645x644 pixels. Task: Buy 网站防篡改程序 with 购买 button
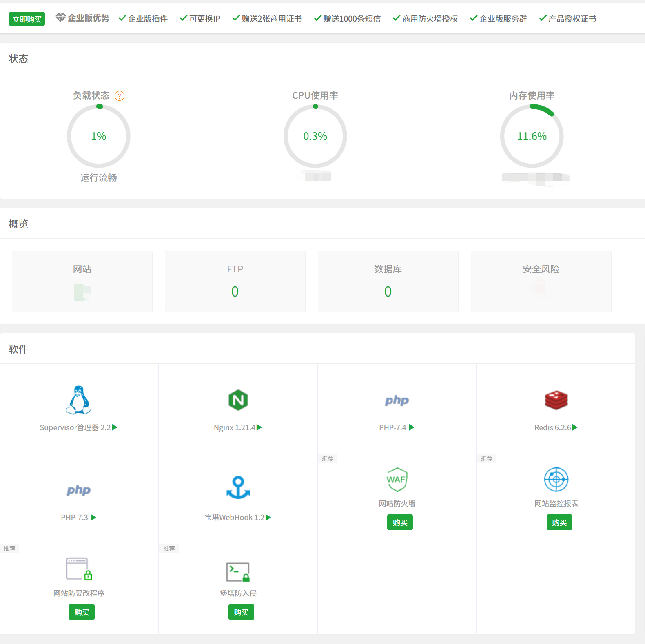(82, 612)
